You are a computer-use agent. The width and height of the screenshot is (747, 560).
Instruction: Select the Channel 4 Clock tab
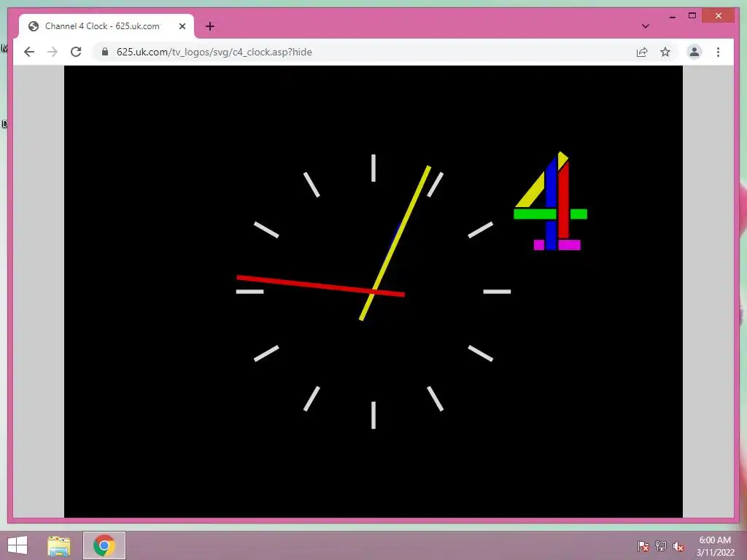(107, 26)
